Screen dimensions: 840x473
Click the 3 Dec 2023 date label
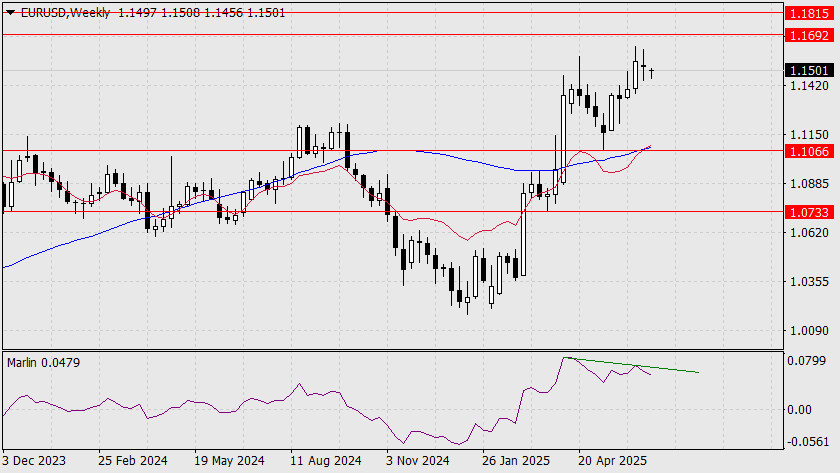(x=34, y=461)
